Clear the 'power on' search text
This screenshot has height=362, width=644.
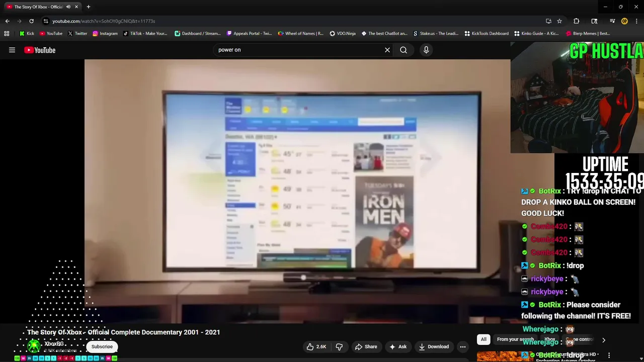[387, 50]
